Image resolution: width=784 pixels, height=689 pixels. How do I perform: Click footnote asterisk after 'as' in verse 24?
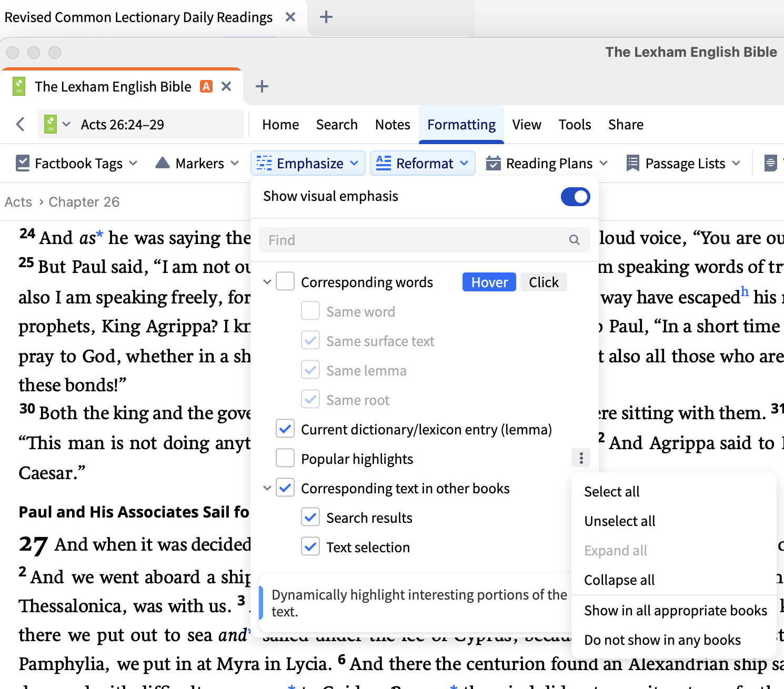pyautogui.click(x=99, y=235)
